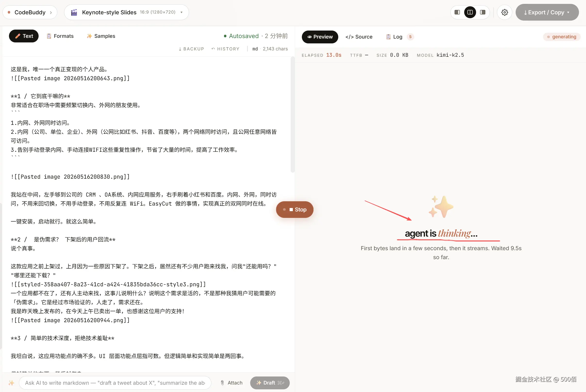Click the 'md · 2,143 chars' counter
The image size is (586, 392).
coord(270,49)
